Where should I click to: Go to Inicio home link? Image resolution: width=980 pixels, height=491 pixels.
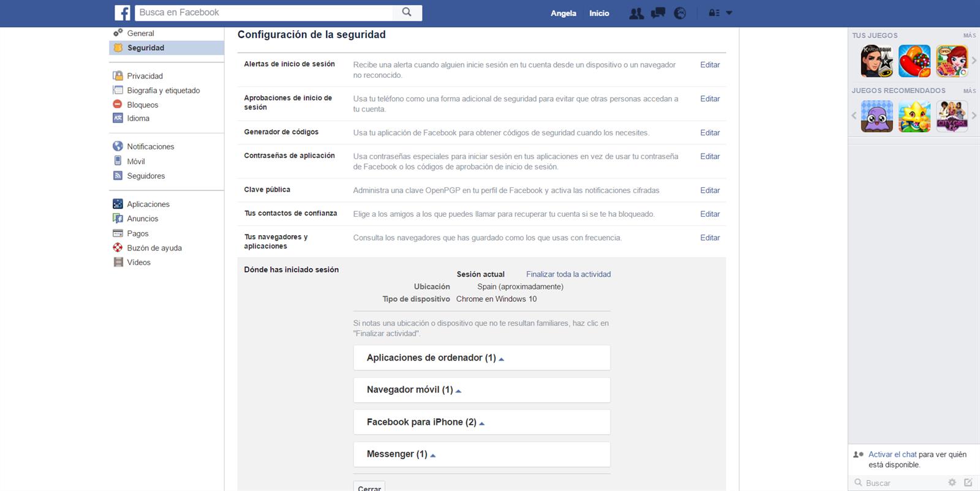click(599, 13)
